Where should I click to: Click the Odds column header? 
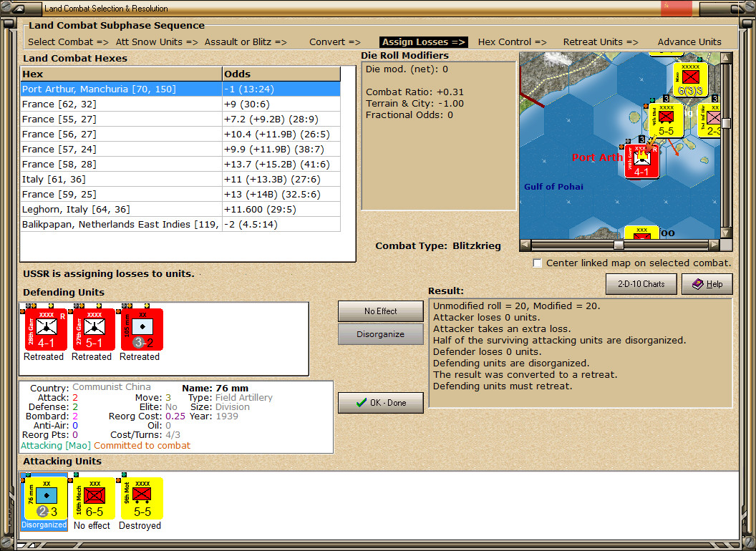(281, 74)
